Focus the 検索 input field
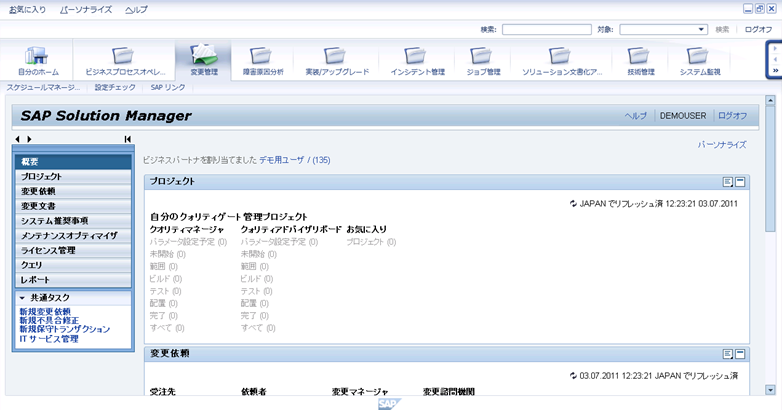This screenshot has width=782, height=410. pos(547,29)
